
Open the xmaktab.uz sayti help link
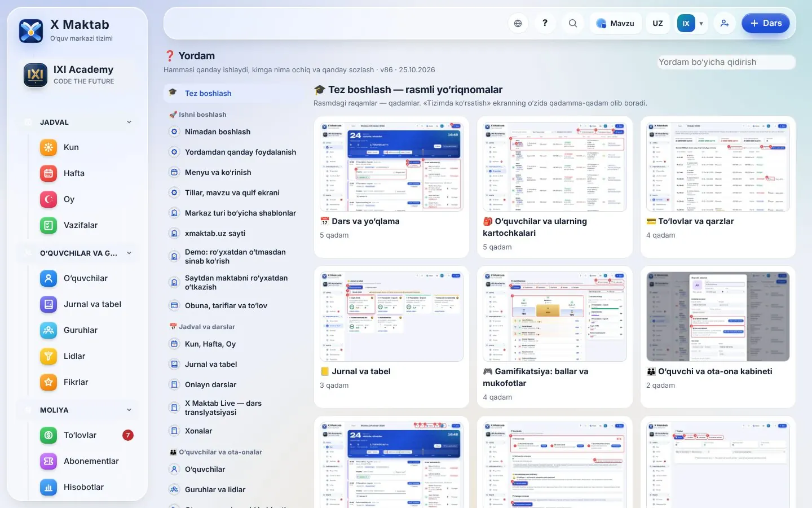(233, 234)
